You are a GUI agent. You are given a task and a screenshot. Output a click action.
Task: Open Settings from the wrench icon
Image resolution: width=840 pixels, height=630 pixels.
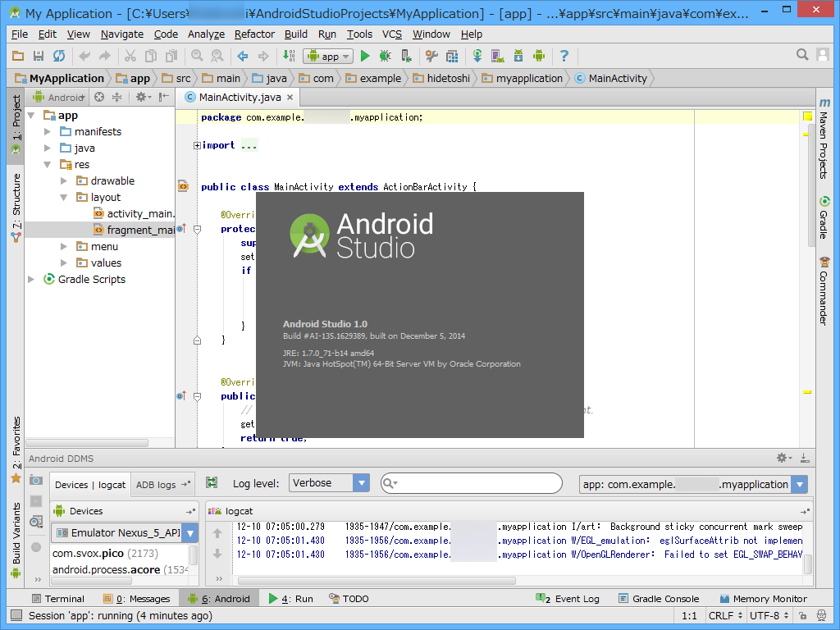click(431, 56)
